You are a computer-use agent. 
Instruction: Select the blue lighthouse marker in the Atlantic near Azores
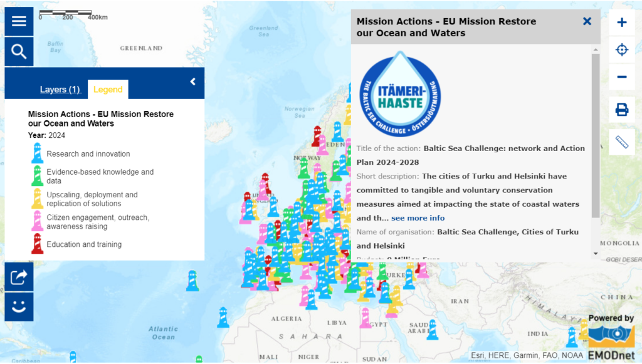192,281
